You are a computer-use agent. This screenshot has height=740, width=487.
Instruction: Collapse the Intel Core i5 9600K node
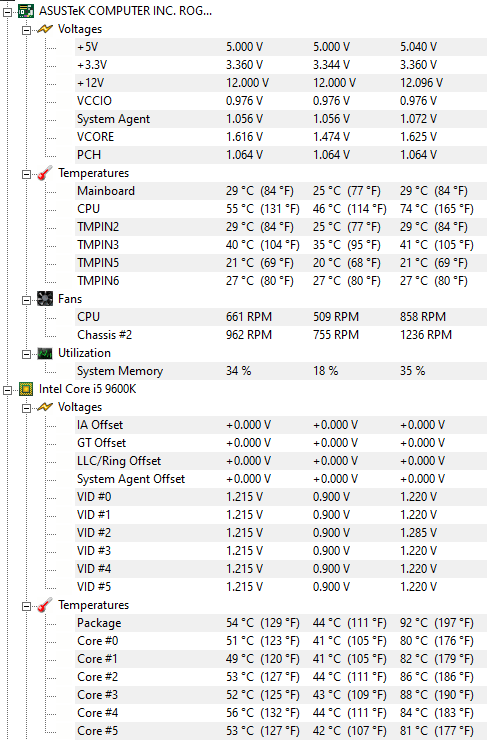8,390
